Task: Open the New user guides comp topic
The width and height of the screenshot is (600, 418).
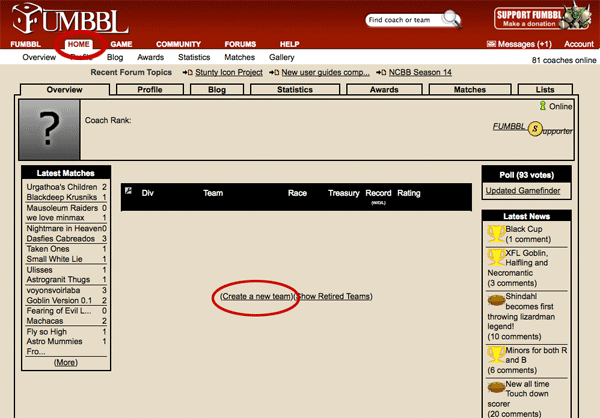Action: pos(325,72)
